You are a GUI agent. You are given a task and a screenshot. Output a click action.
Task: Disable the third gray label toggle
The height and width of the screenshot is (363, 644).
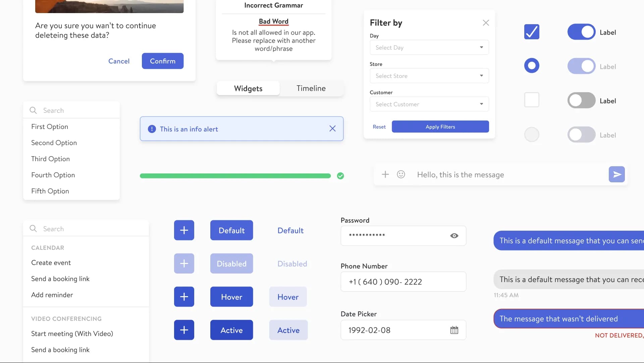tap(581, 100)
